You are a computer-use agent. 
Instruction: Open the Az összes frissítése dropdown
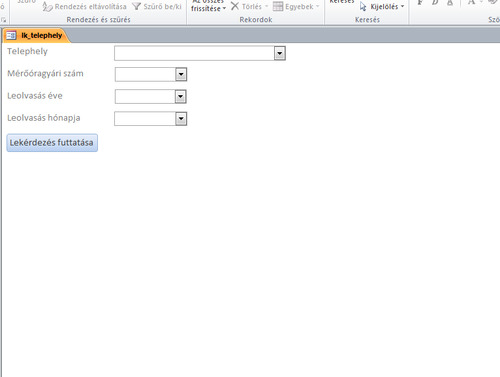[x=224, y=8]
